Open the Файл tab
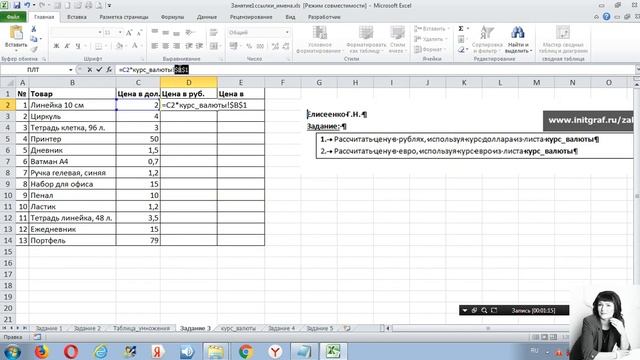The height and width of the screenshot is (360, 640). coord(13,17)
